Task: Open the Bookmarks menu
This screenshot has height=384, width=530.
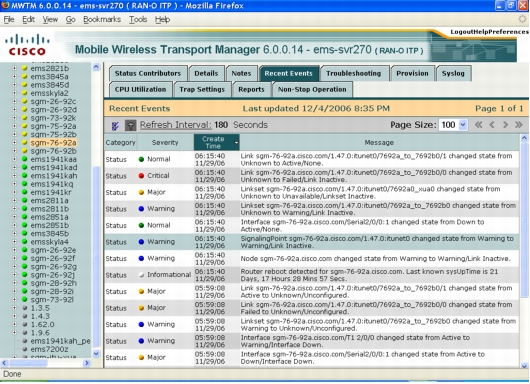Action: point(102,20)
